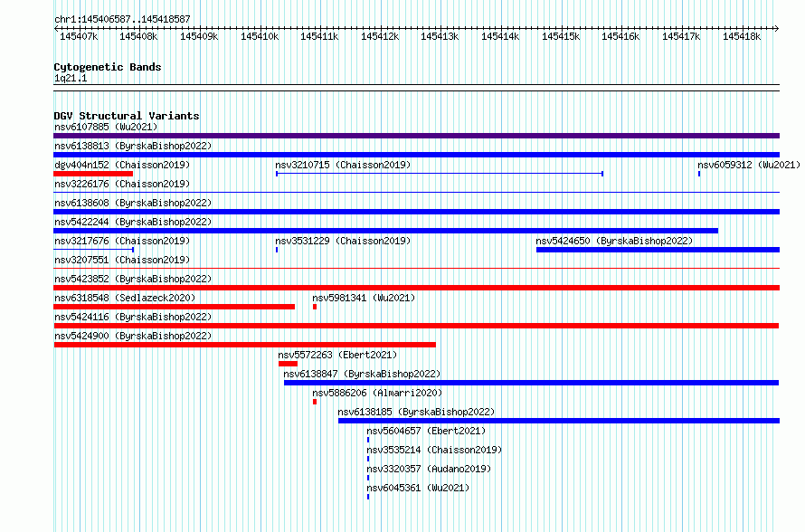The height and width of the screenshot is (532, 805).
Task: Click the blue nsv6138847 variant bar
Action: 531,383
